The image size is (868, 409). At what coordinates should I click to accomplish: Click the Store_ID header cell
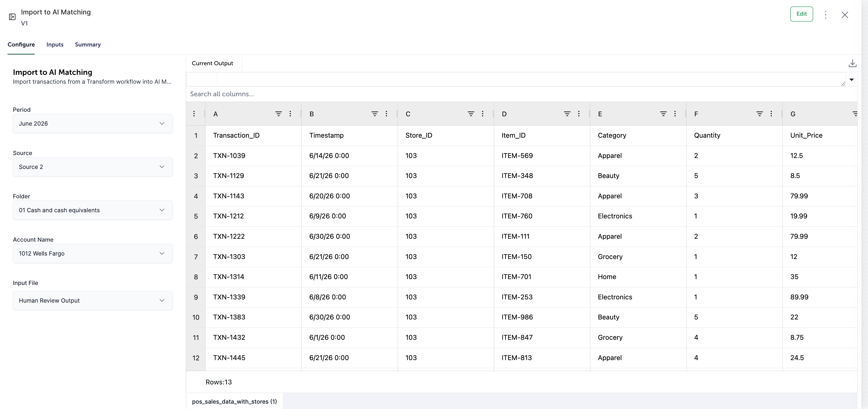pos(446,136)
